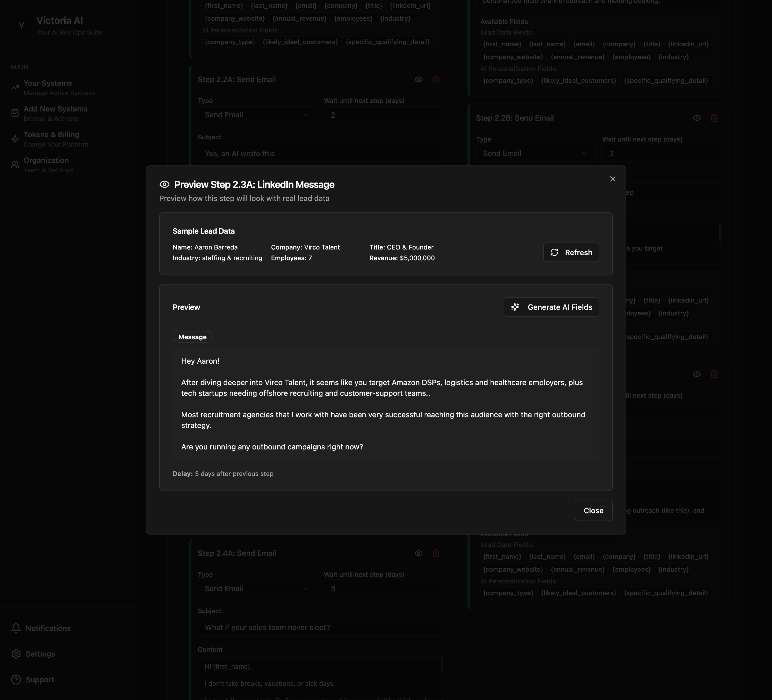Click the Close button in preview dialog
The height and width of the screenshot is (700, 772).
tap(593, 511)
